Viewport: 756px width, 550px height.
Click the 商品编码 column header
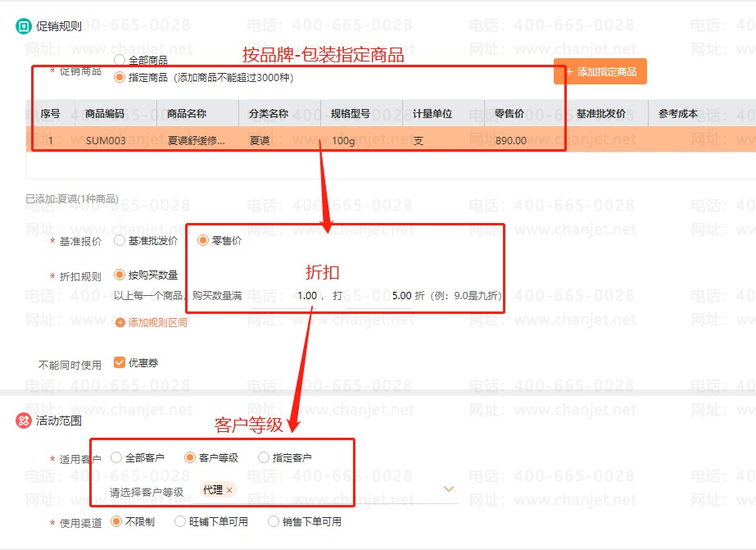(x=116, y=114)
